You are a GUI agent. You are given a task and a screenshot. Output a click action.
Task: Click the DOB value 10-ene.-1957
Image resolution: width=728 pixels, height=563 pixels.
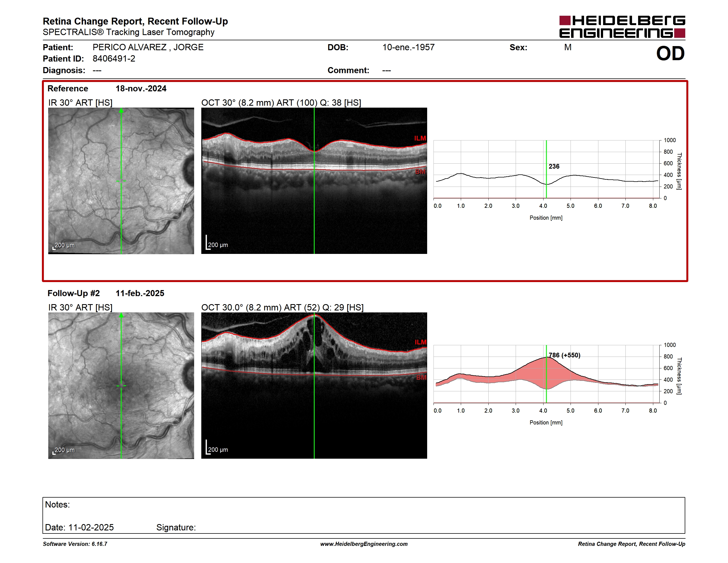408,47
